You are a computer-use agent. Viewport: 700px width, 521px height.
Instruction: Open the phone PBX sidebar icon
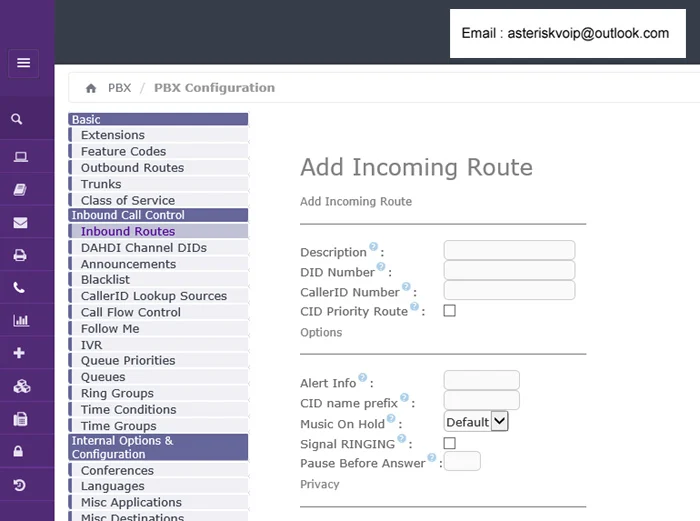19,288
